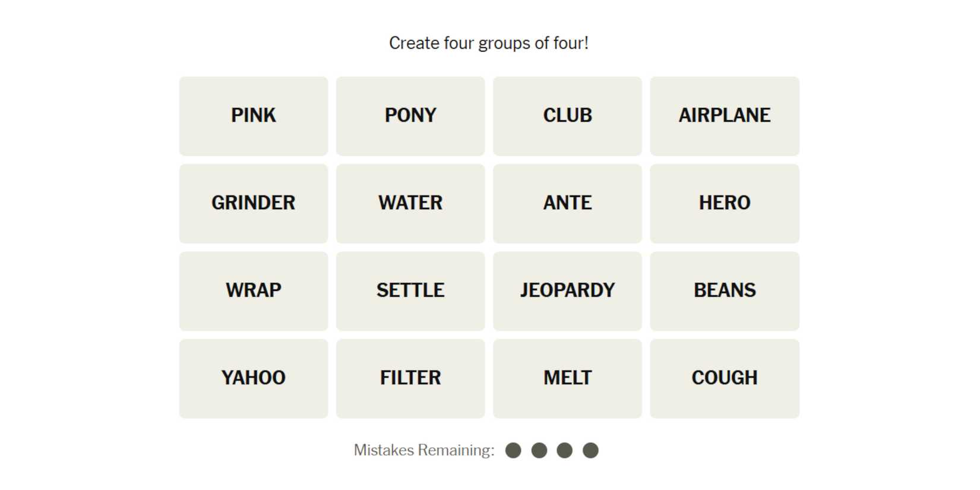This screenshot has height=490, width=980.
Task: Click the HERO word tile
Action: [724, 203]
